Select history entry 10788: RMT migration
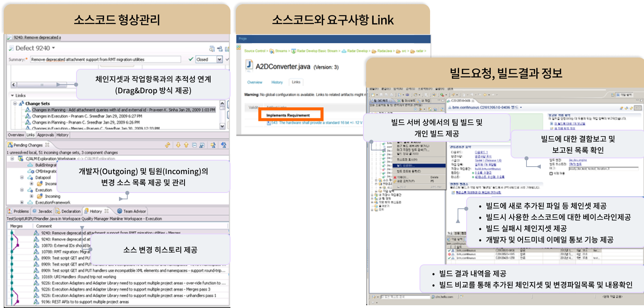644x308 pixels. pos(62,252)
